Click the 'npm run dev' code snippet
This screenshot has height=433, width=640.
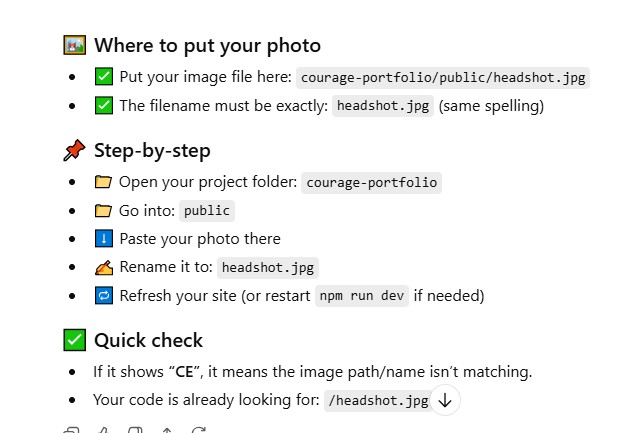coord(362,296)
